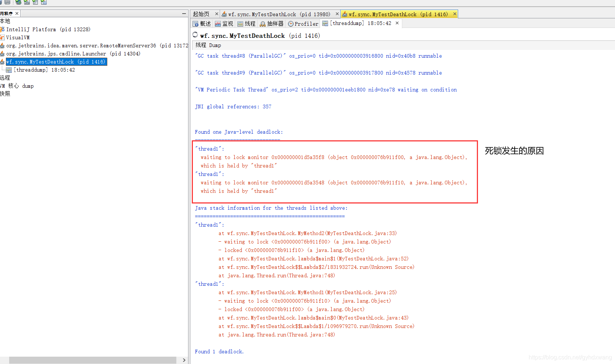Viewport: 615px width, 364px height.
Task: Click the GC task thread#9 line
Action: pyautogui.click(x=319, y=73)
